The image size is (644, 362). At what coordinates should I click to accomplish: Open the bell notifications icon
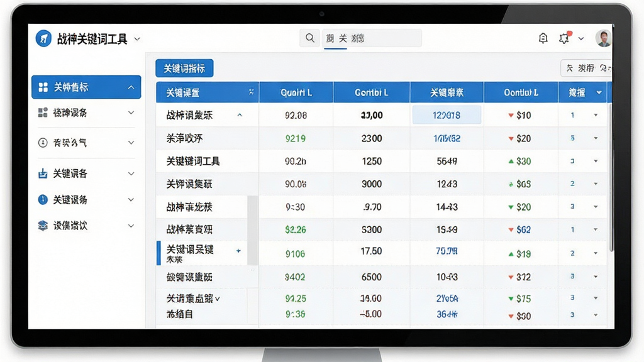tap(543, 38)
